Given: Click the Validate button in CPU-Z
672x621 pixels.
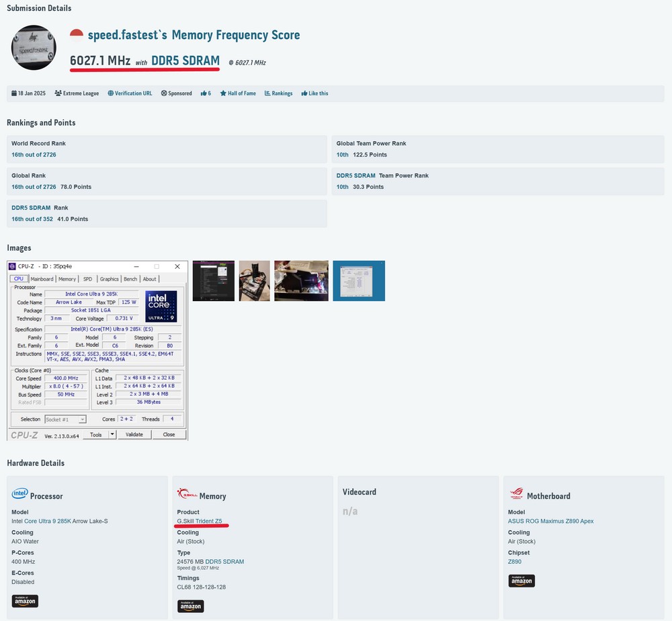Looking at the screenshot, I should click(x=134, y=435).
